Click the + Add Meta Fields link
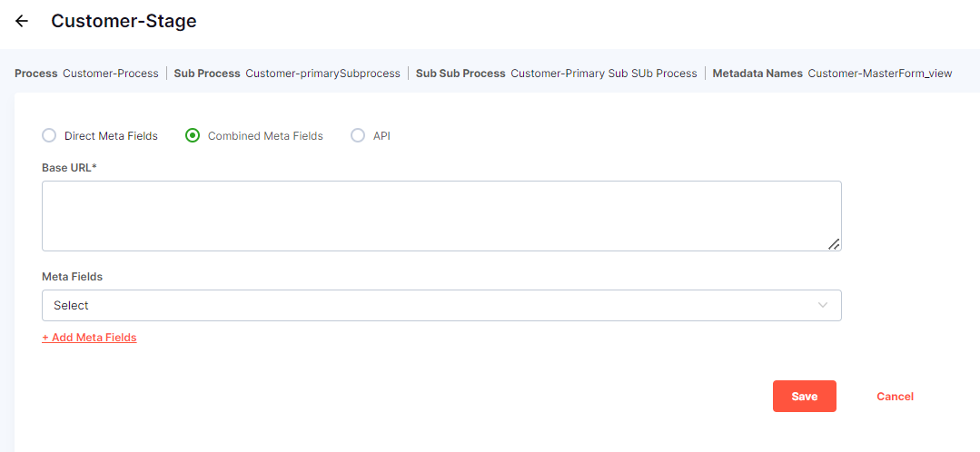 coord(89,338)
